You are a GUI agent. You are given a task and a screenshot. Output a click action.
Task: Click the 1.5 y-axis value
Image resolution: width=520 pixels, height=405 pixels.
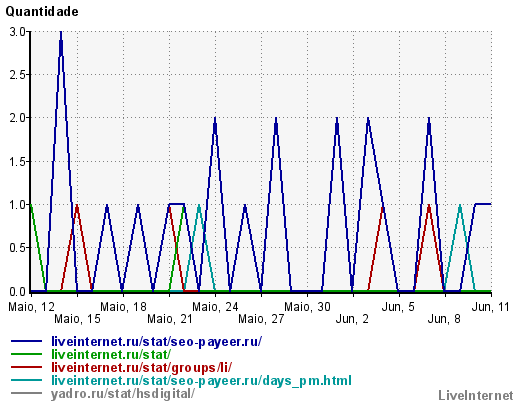click(18, 162)
